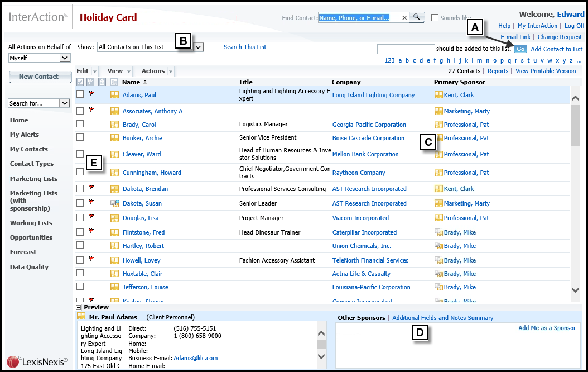Click the New Contact button

pos(40,77)
